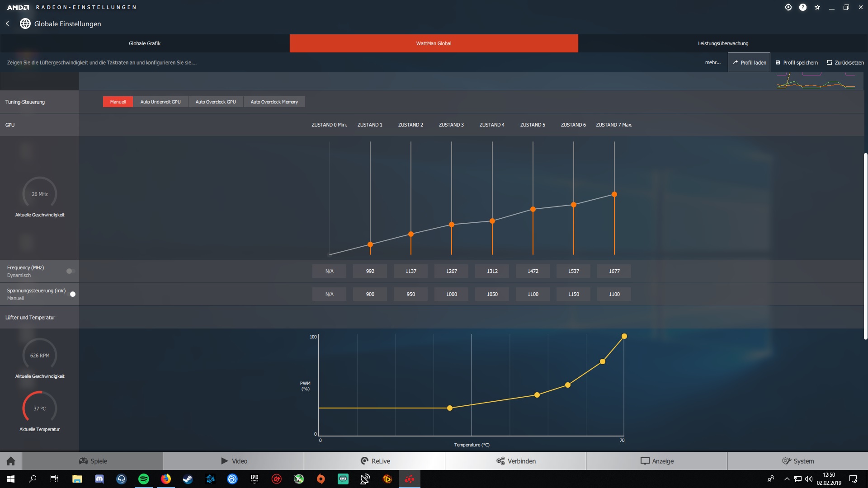Click the back arrow next to Globale Einstellungen
The height and width of the screenshot is (488, 868).
click(x=7, y=23)
